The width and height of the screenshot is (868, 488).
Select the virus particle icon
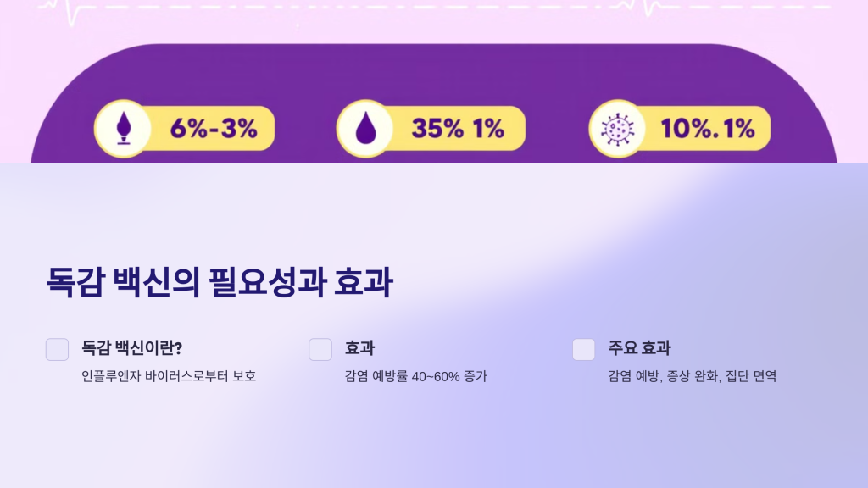[x=616, y=129]
